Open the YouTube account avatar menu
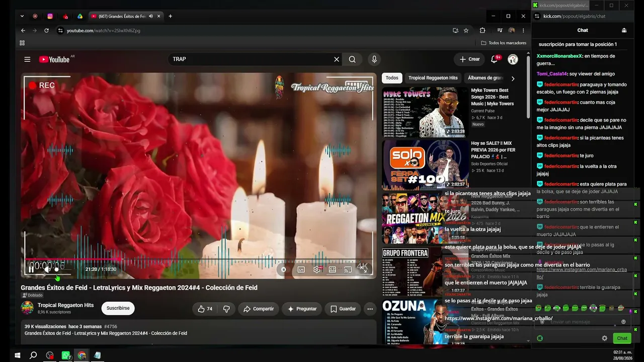The image size is (644, 362). pyautogui.click(x=513, y=59)
